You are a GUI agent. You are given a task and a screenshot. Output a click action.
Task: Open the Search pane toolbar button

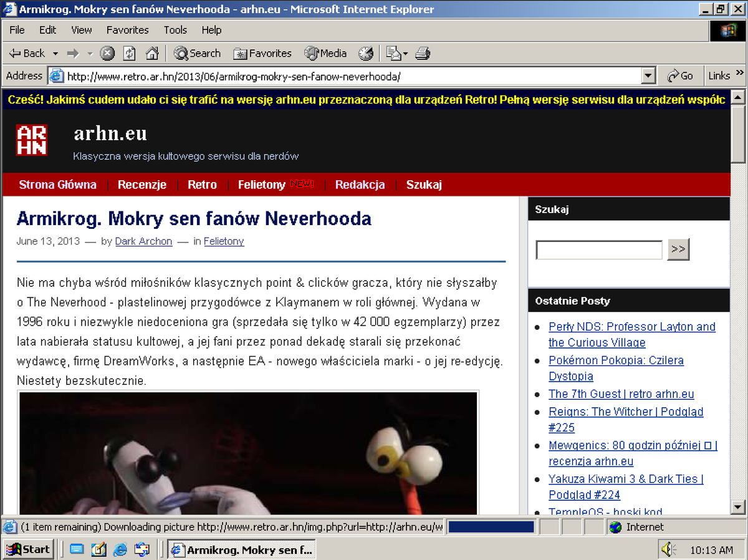point(198,54)
